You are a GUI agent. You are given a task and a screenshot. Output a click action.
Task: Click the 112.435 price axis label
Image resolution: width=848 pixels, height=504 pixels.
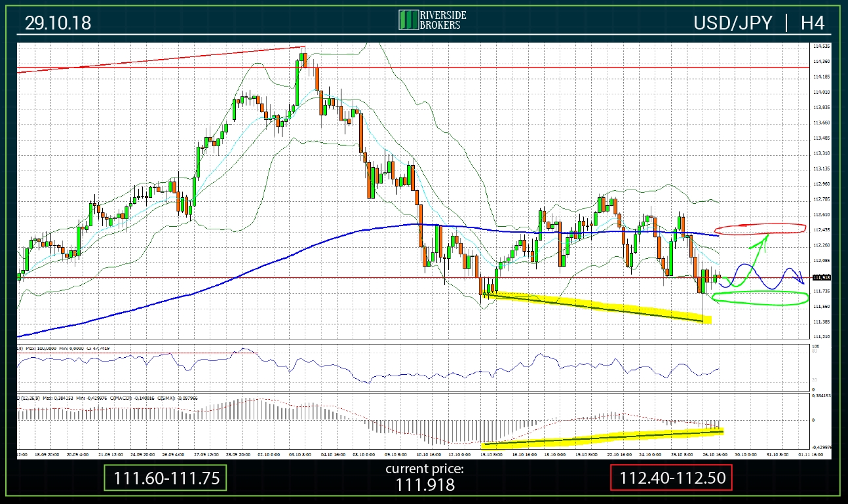(821, 230)
